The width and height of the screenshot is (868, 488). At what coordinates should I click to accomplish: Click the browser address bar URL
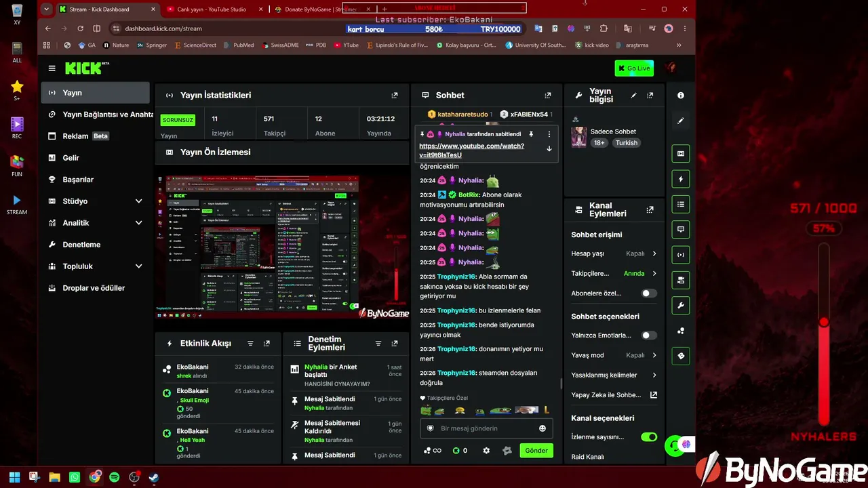pos(163,28)
